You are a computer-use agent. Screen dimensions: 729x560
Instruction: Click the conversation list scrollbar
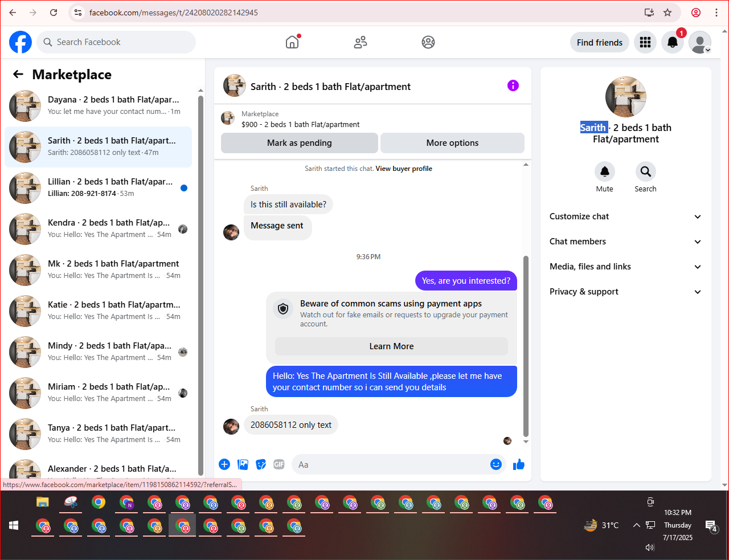(x=200, y=285)
